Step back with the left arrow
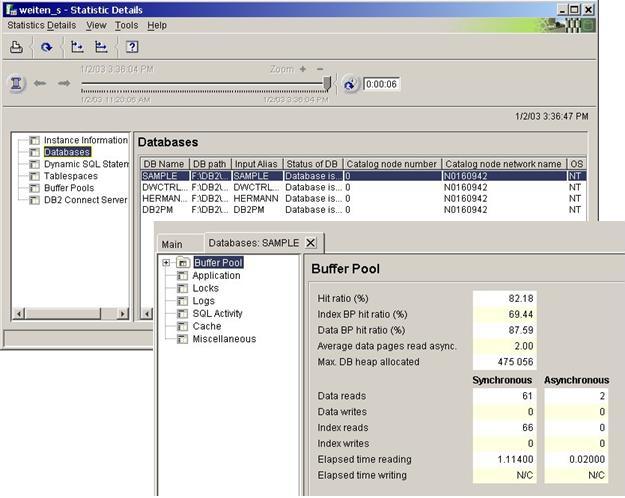This screenshot has height=498, width=625. click(x=39, y=83)
